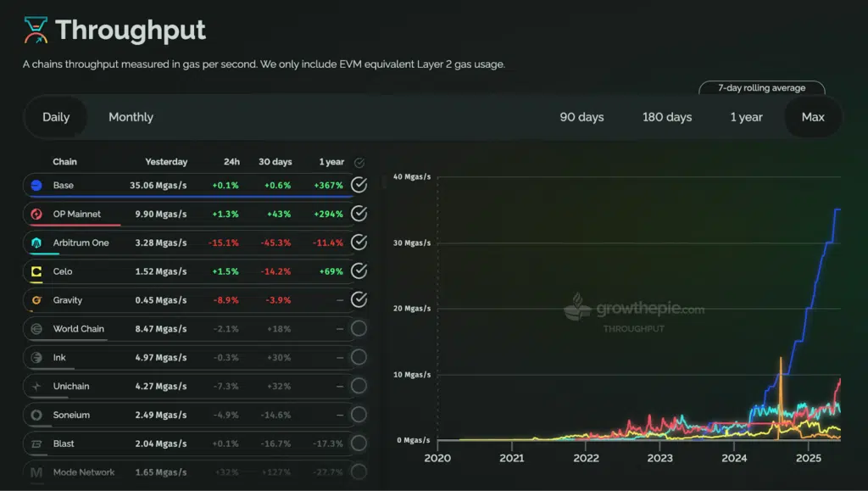Viewport: 868px width, 491px height.
Task: Click the Mode Network logo icon
Action: click(36, 472)
